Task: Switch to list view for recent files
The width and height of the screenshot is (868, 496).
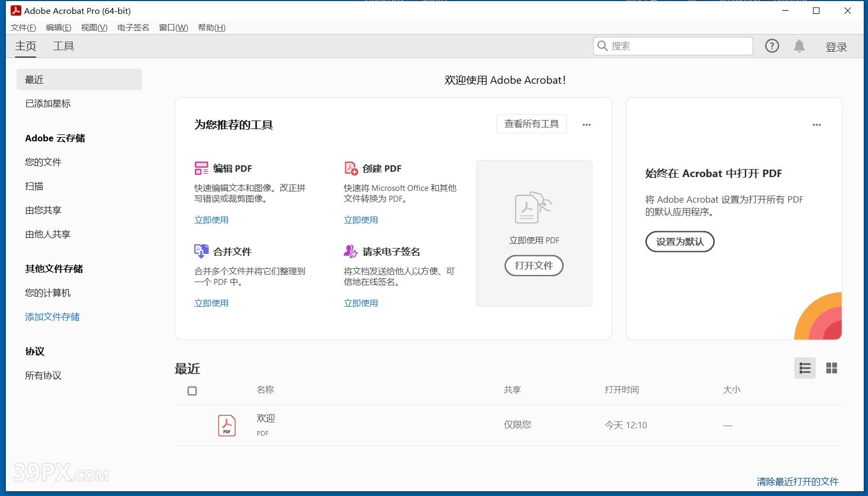Action: (x=805, y=368)
